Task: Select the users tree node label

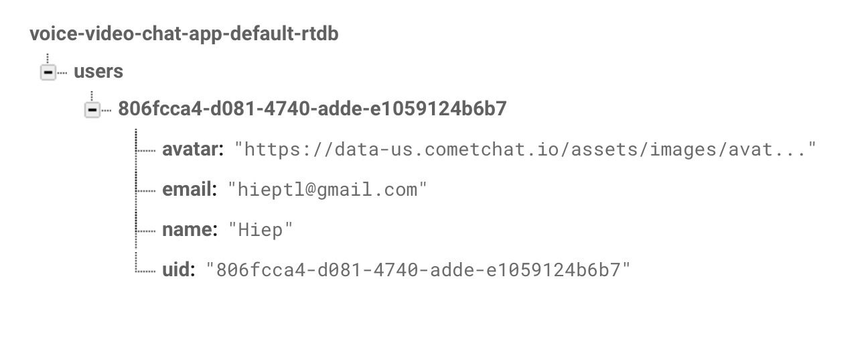Action: tap(98, 72)
